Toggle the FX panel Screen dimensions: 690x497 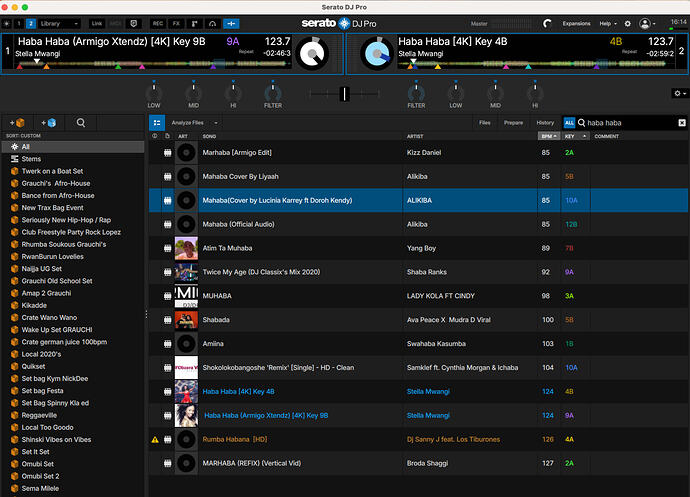pyautogui.click(x=176, y=23)
